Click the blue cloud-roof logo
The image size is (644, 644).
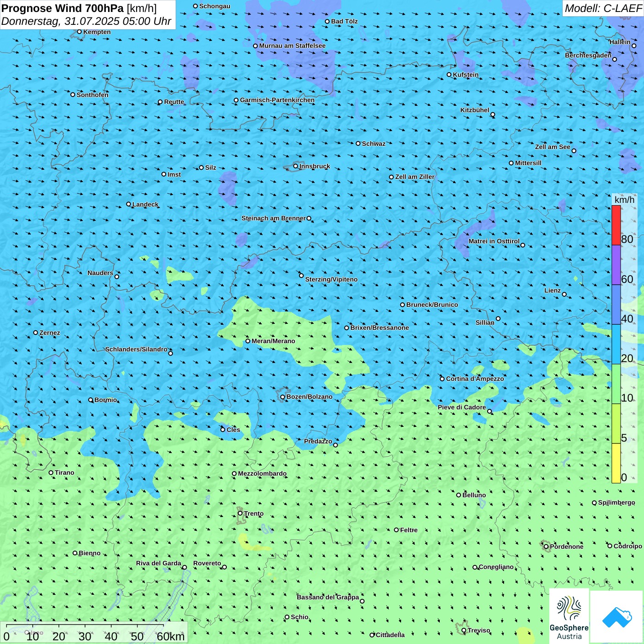pyautogui.click(x=616, y=616)
